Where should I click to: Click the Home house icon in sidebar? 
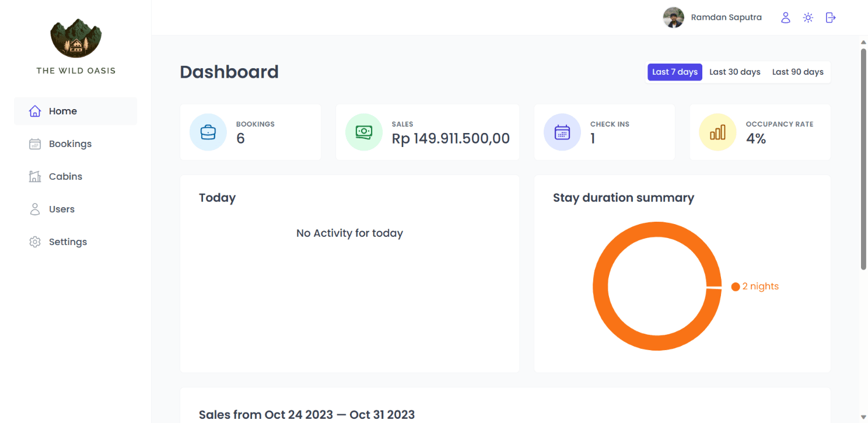(x=35, y=111)
